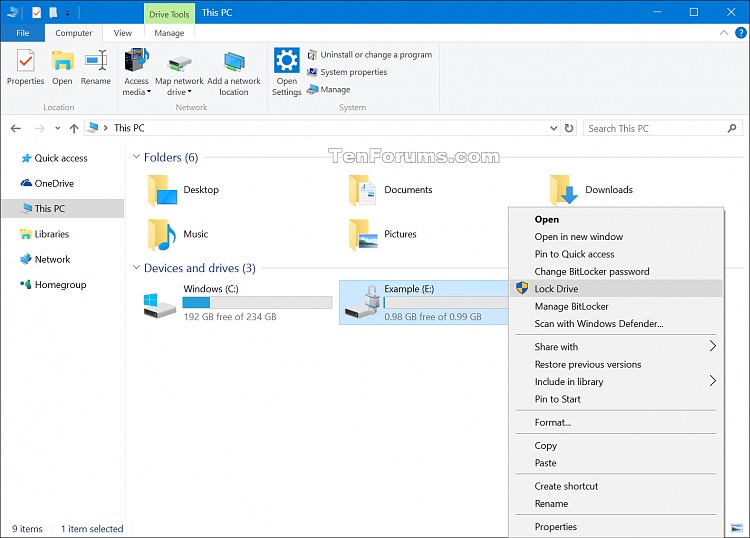Click the Rename ribbon icon

pyautogui.click(x=96, y=67)
